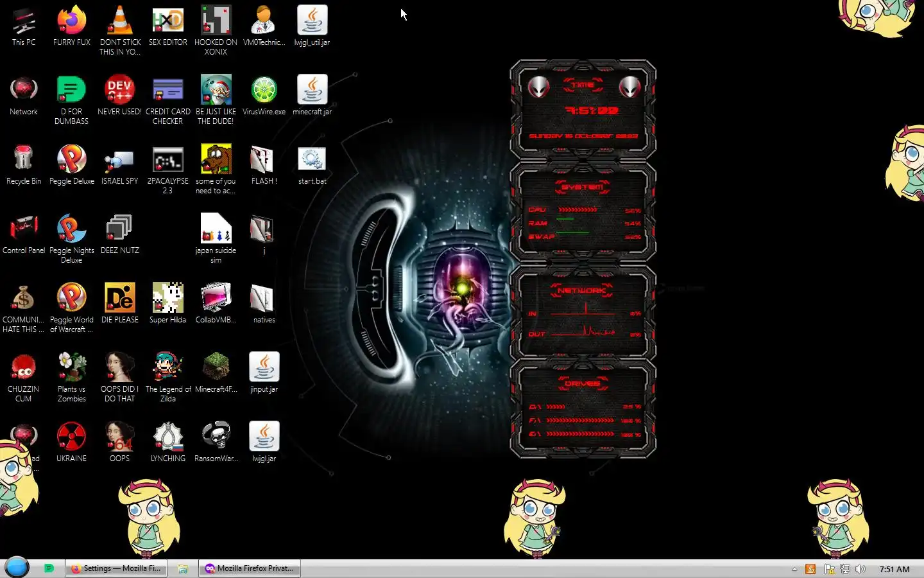Viewport: 924px width, 578px height.
Task: Open the 2PACALYPSE 2.3 shortcut
Action: (168, 168)
